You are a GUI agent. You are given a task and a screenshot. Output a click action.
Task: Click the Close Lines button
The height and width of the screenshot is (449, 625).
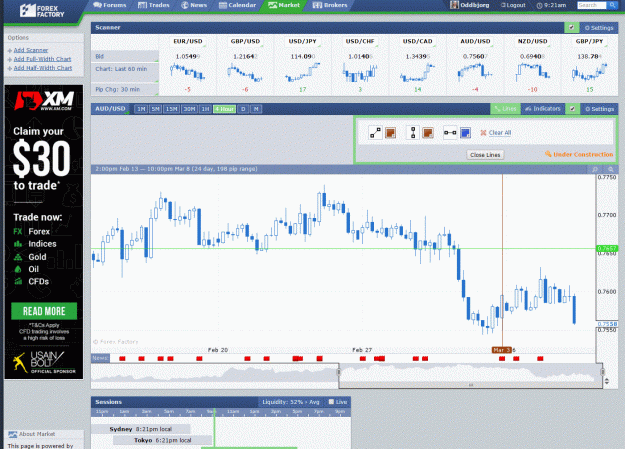coord(485,155)
